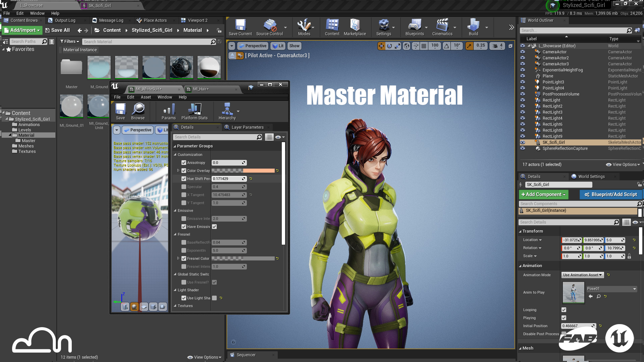Open Source Control toolbar icon
644x362 pixels.
tap(269, 27)
